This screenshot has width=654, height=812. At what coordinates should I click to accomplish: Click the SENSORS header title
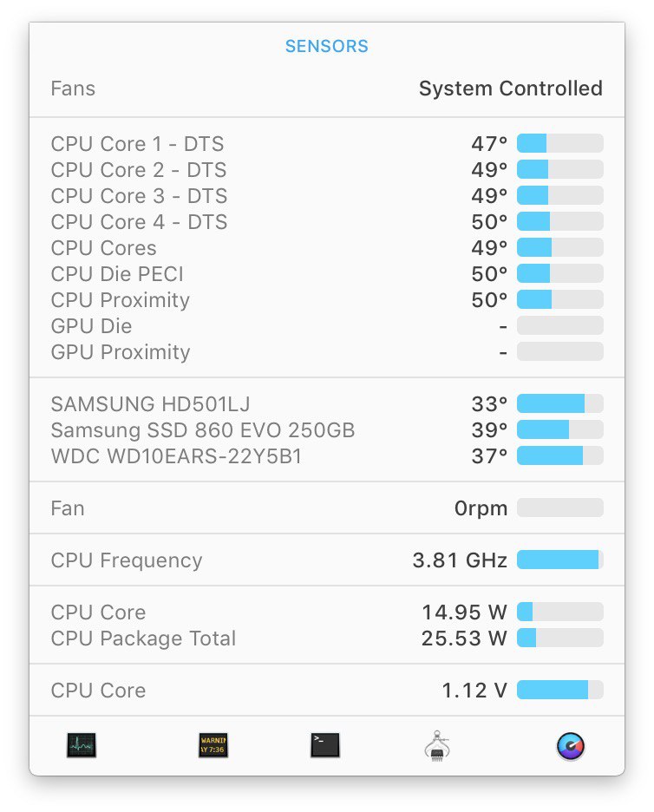(x=327, y=46)
